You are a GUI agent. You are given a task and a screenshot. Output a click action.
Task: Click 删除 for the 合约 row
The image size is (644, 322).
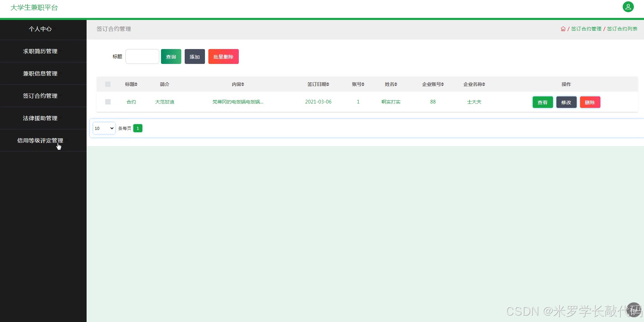590,102
